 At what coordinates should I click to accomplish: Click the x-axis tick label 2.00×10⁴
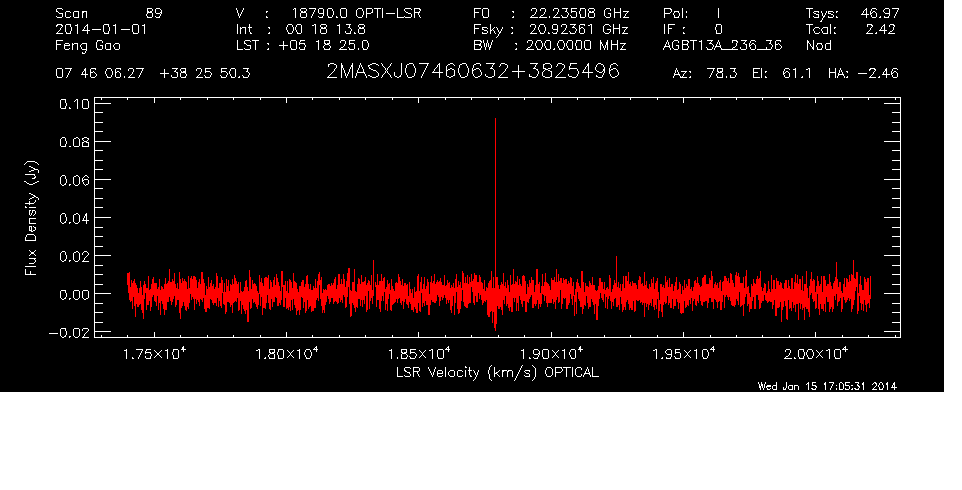coord(816,354)
